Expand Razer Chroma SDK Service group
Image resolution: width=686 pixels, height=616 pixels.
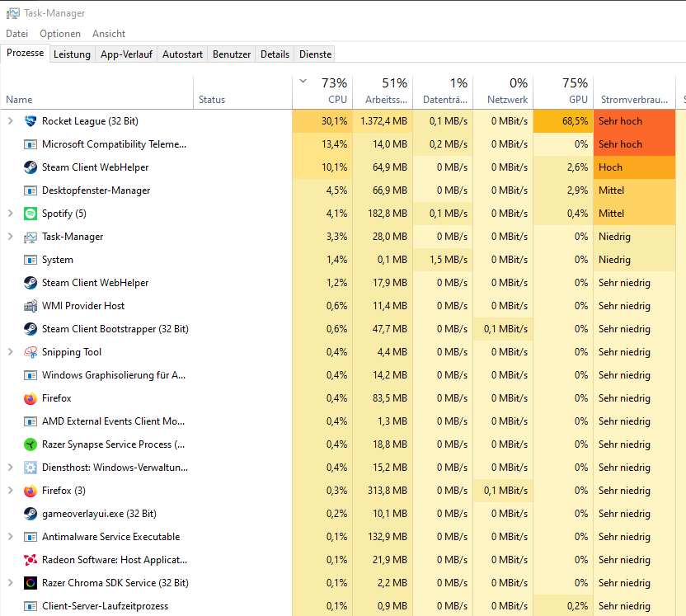(11, 583)
